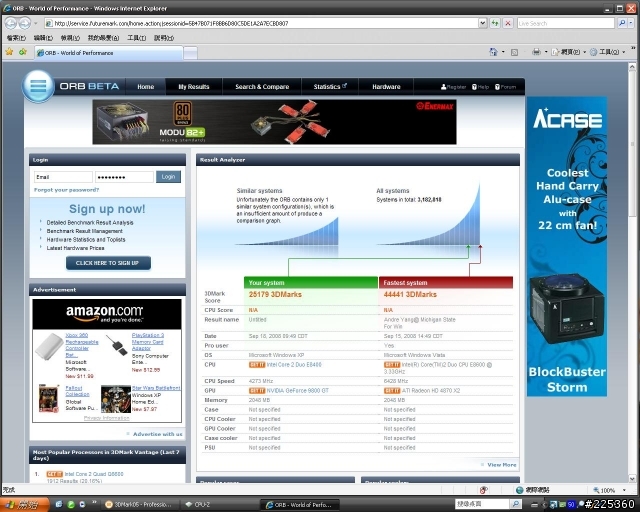Click the Print toolbar icon
The image size is (640, 512).
536,52
